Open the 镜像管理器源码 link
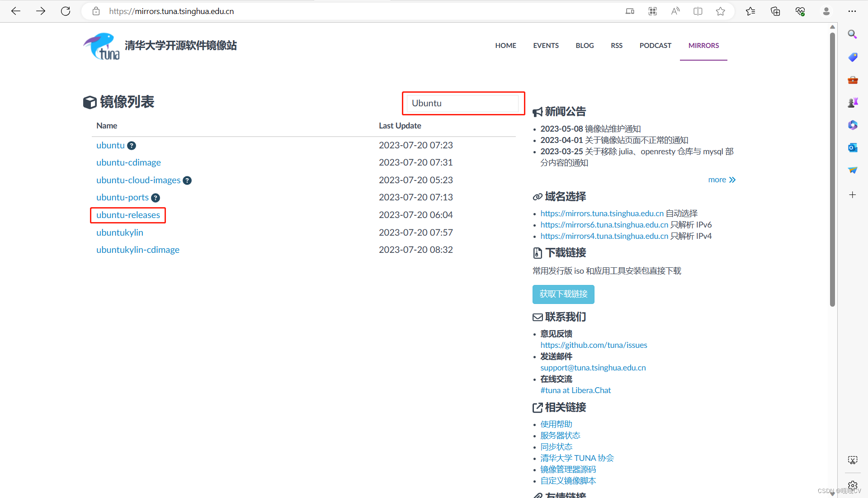The image size is (868, 498). click(x=568, y=470)
